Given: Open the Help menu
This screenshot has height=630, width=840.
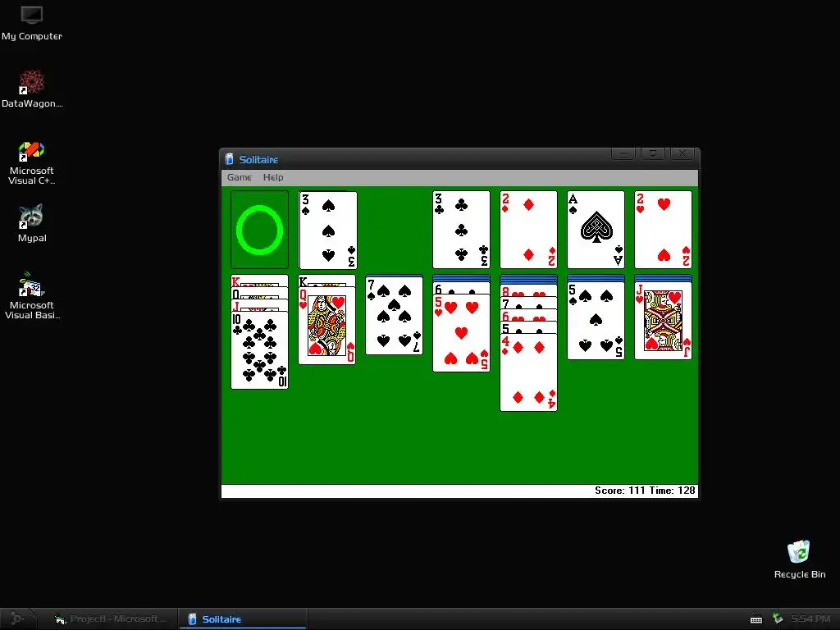Looking at the screenshot, I should coord(272,177).
